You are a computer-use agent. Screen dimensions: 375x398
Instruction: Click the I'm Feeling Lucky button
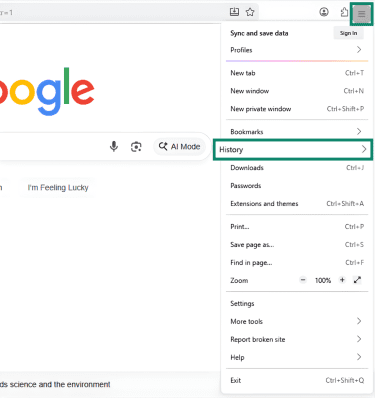pyautogui.click(x=58, y=188)
